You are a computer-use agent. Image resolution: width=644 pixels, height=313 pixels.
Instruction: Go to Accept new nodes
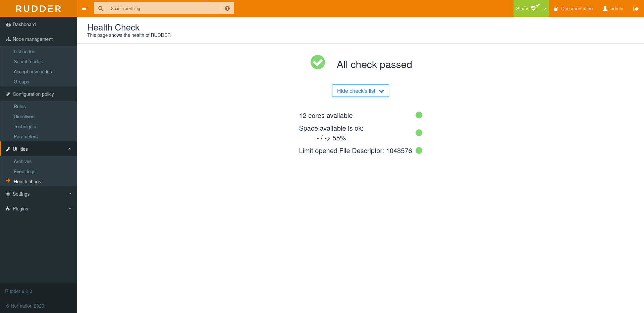coord(33,72)
